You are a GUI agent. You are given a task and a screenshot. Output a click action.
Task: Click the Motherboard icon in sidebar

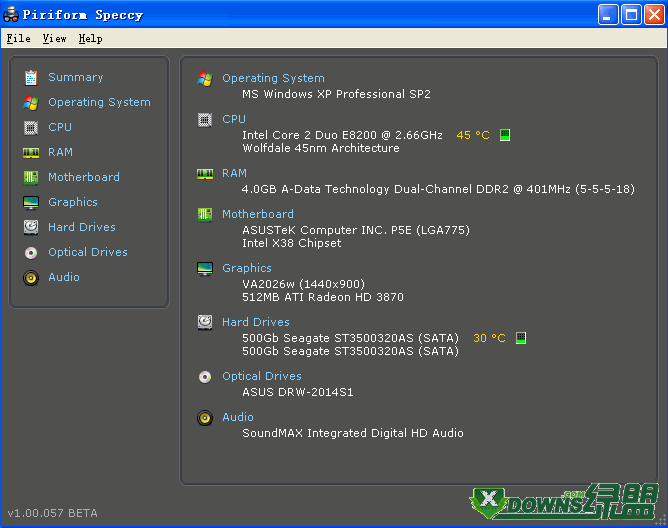pyautogui.click(x=31, y=177)
